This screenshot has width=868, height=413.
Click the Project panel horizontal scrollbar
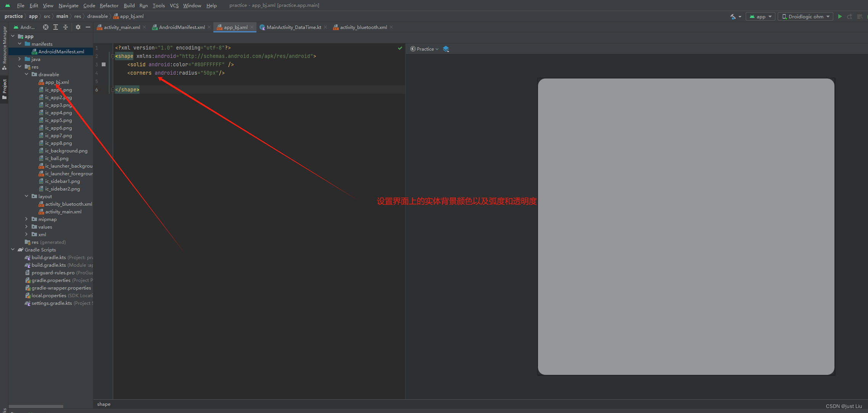click(36, 406)
